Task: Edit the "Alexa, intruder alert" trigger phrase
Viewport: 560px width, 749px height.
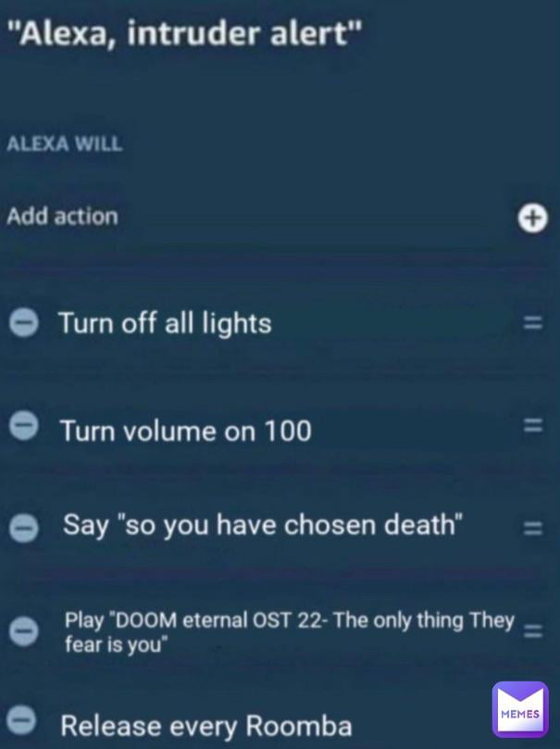Action: point(185,34)
